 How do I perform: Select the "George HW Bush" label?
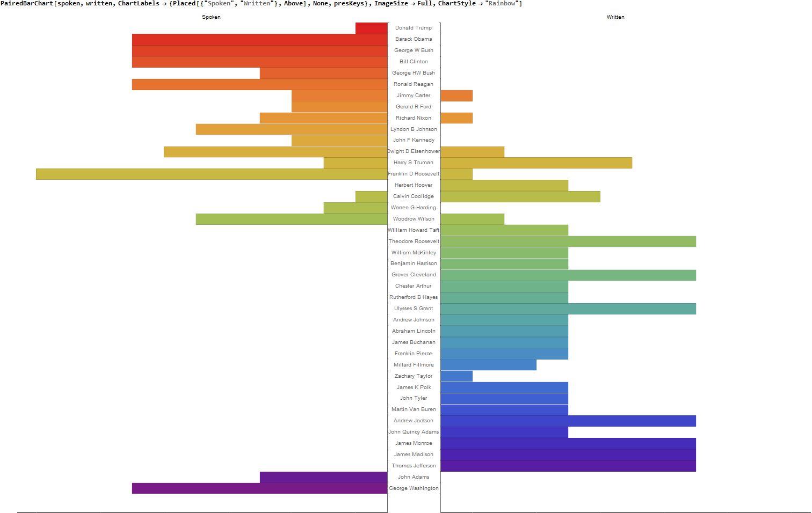[x=414, y=73]
